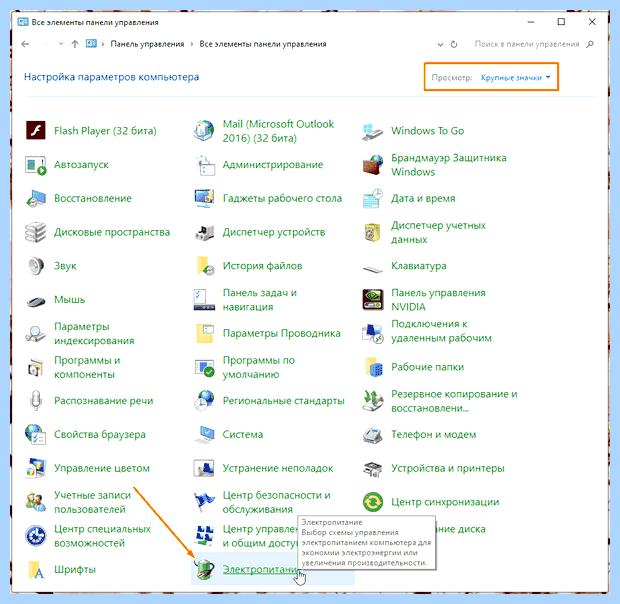
Task: Open the Клавиатура keyboard icon
Action: point(372,269)
